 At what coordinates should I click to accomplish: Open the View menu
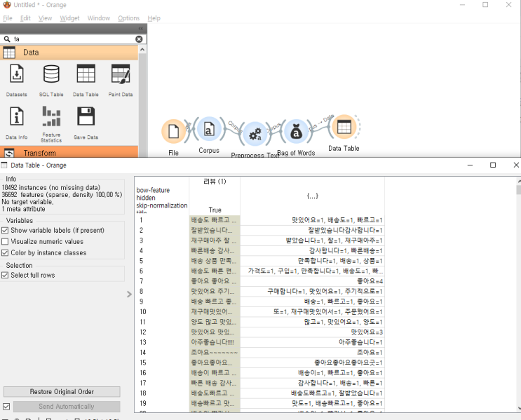click(45, 18)
